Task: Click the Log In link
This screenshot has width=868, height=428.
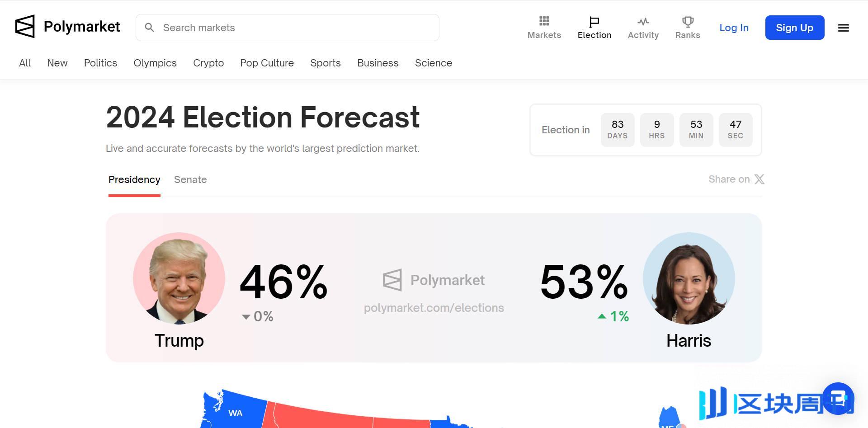Action: pos(734,28)
